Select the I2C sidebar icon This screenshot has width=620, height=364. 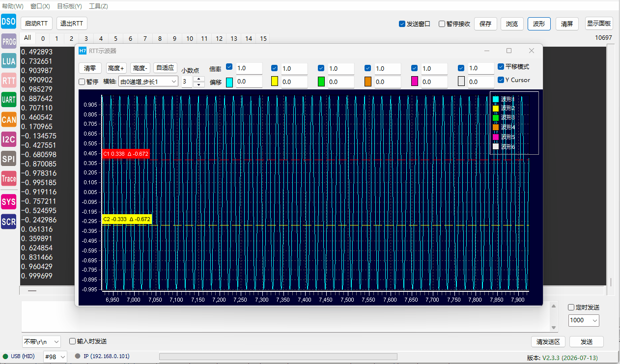click(9, 139)
